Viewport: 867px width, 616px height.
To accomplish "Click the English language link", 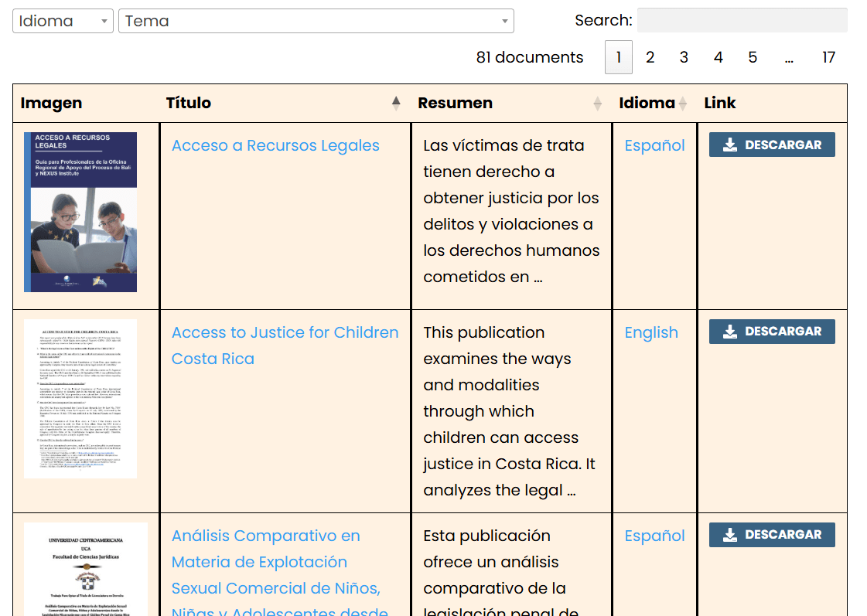I will (x=651, y=332).
